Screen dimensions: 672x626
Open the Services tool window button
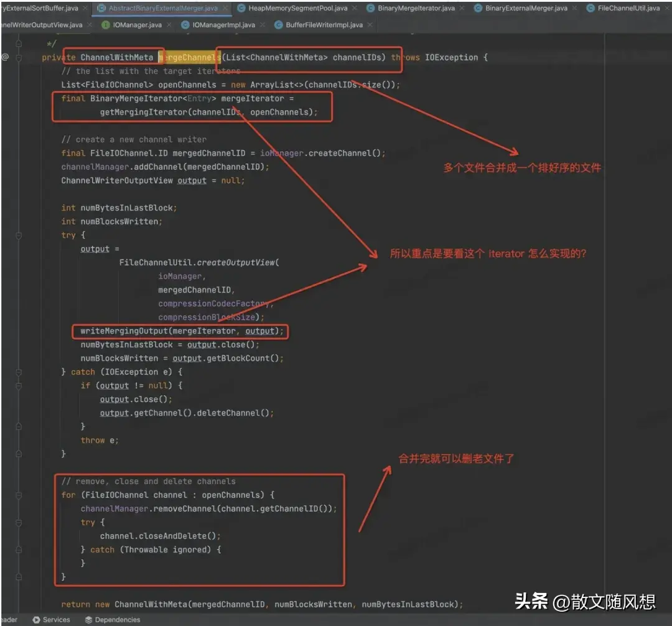tap(52, 620)
